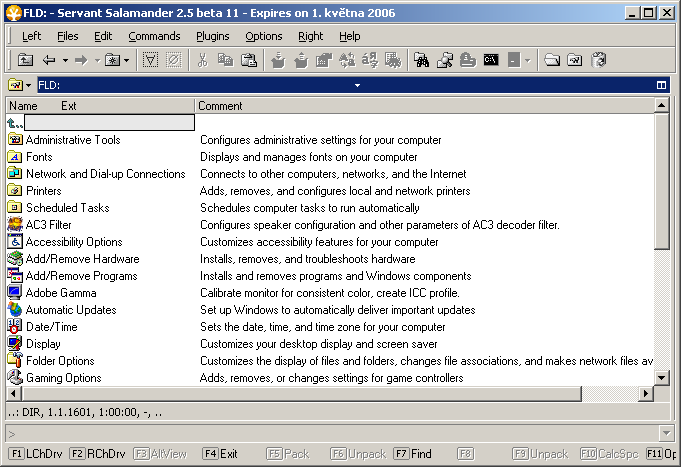Open the command line history dropdown
Screen dimensions: 681x467
pos(667,434)
